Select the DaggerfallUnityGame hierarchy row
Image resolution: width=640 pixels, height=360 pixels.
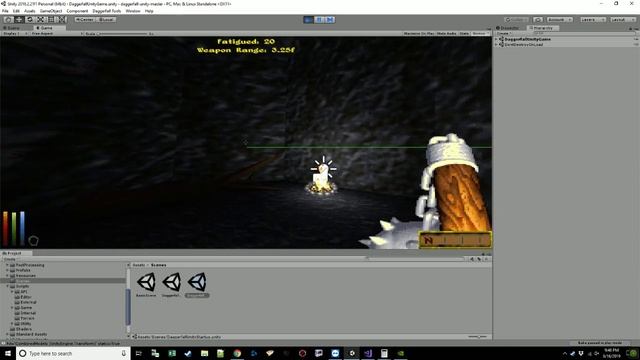click(x=567, y=39)
